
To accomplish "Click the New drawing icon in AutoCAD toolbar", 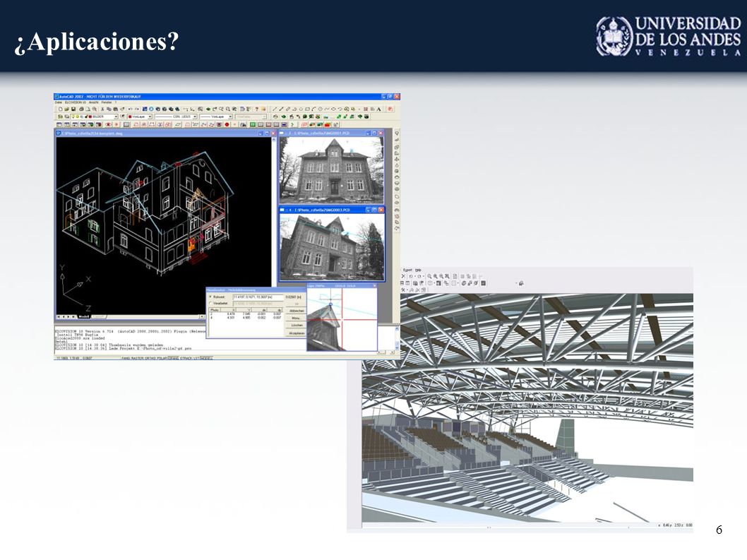I will 61,109.
